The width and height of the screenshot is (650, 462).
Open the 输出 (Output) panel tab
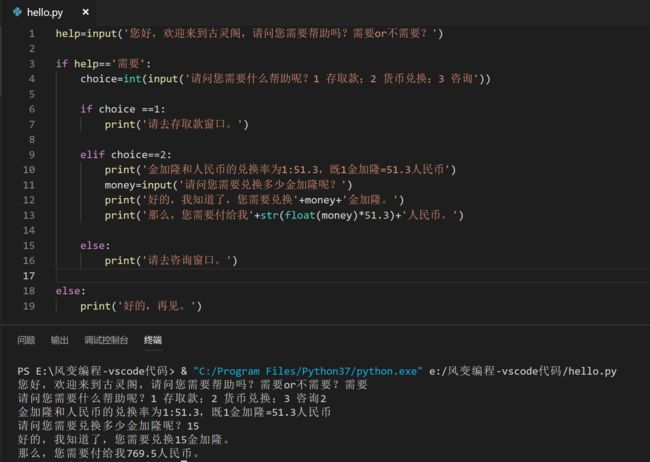[59, 340]
